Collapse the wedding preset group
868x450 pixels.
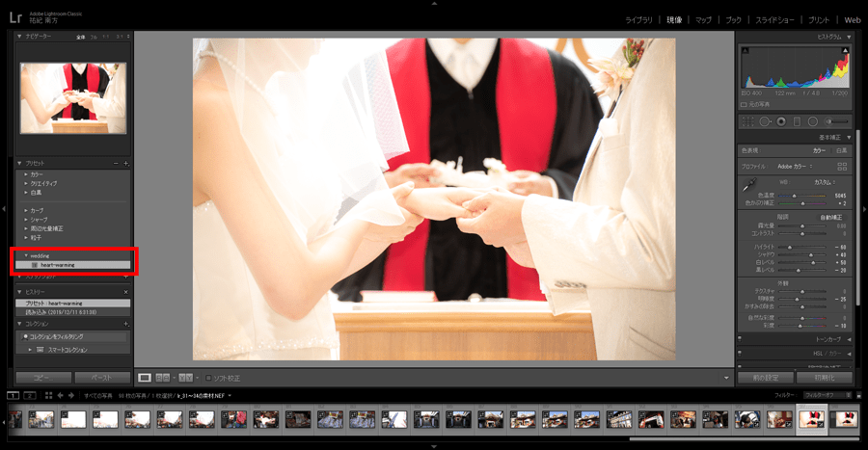click(x=25, y=256)
